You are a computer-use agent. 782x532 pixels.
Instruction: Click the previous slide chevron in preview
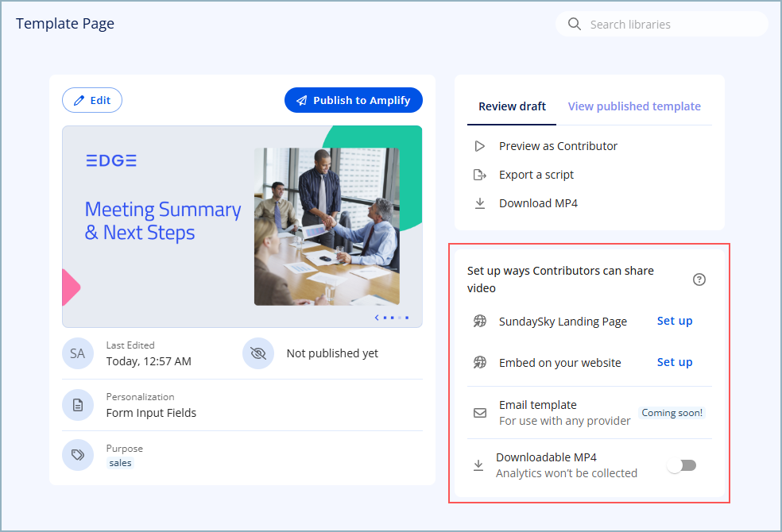(377, 318)
